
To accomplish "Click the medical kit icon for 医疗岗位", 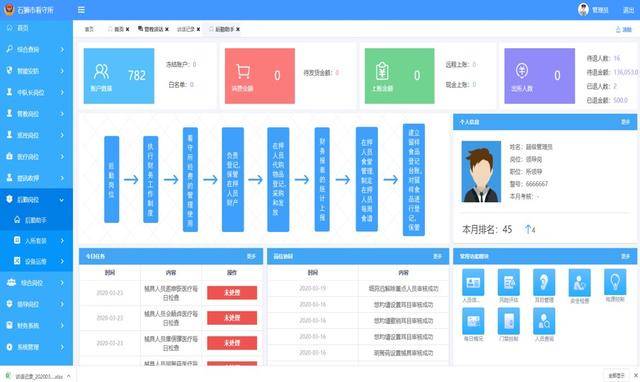I will point(9,156).
